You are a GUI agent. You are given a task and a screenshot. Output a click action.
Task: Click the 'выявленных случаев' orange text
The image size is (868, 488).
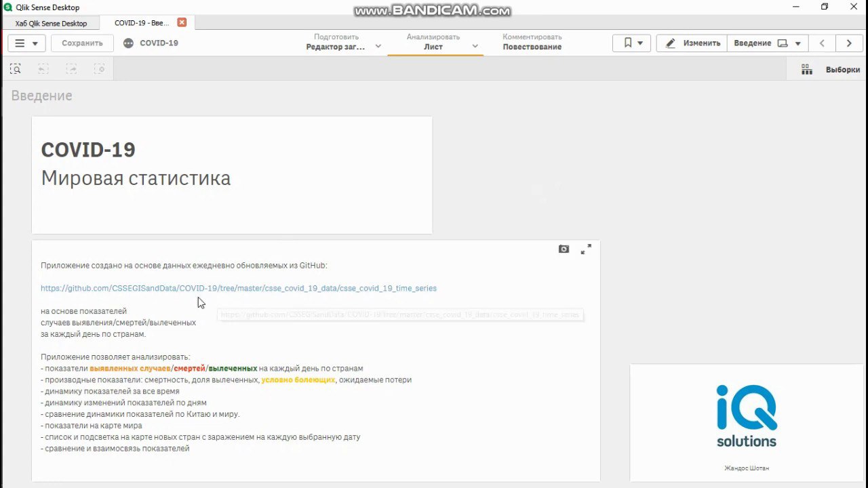tap(130, 368)
